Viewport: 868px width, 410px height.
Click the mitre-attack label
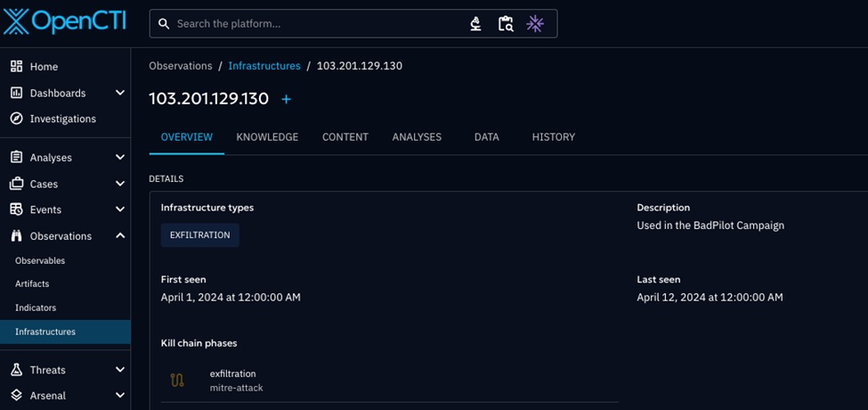tap(237, 388)
